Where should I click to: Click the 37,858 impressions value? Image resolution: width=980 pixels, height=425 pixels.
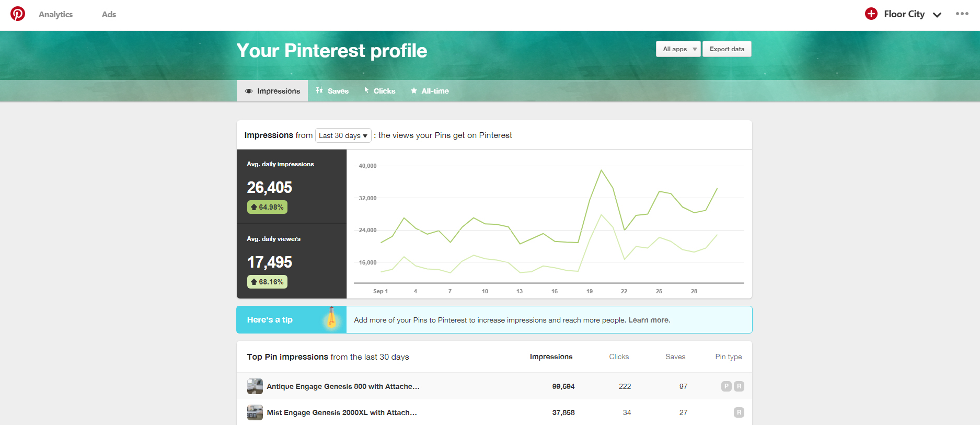coord(563,412)
